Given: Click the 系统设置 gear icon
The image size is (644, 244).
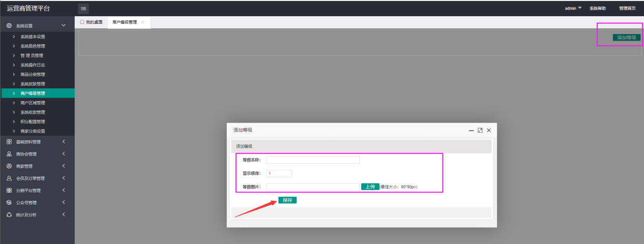Looking at the screenshot, I should tap(9, 25).
